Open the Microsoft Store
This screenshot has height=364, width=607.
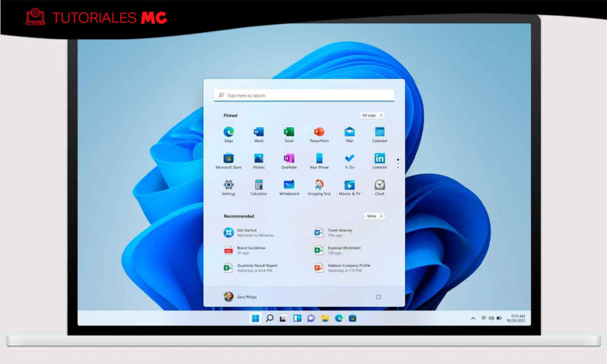tap(228, 158)
